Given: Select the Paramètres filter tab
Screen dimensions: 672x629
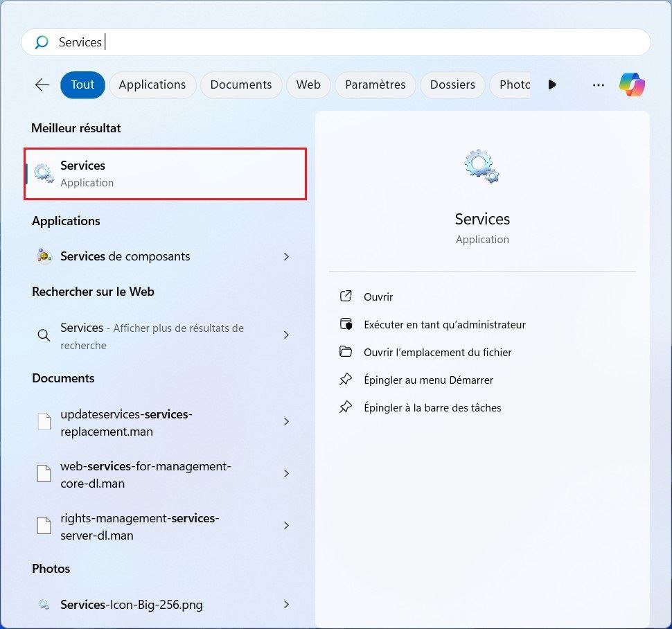Looking at the screenshot, I should [x=375, y=85].
